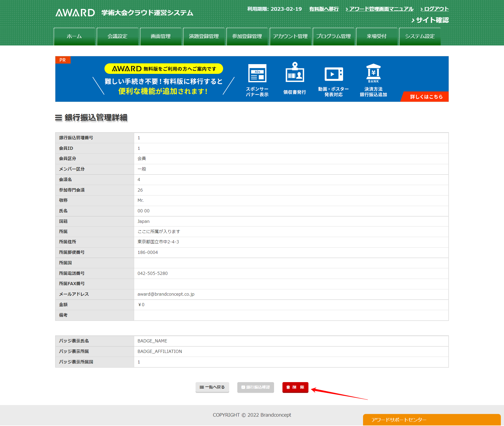This screenshot has height=426, width=504.
Task: Open the 会議設定 tab
Action: coord(117,37)
